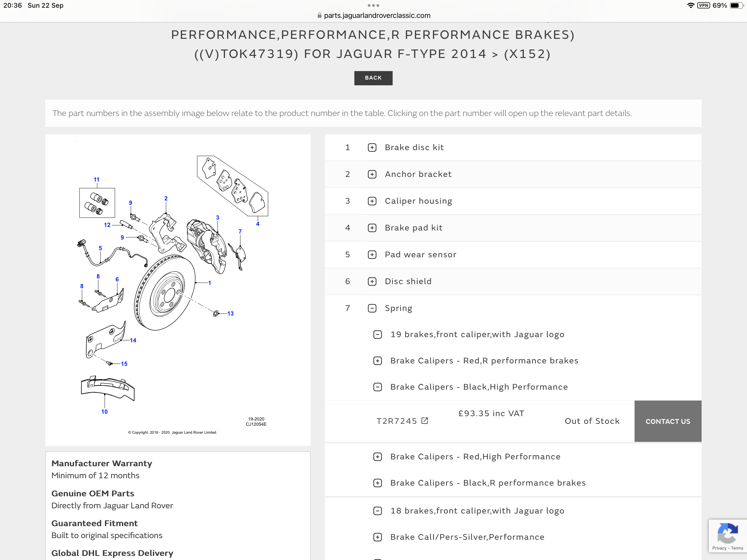Collapse the Spring section
The width and height of the screenshot is (747, 560).
click(372, 308)
